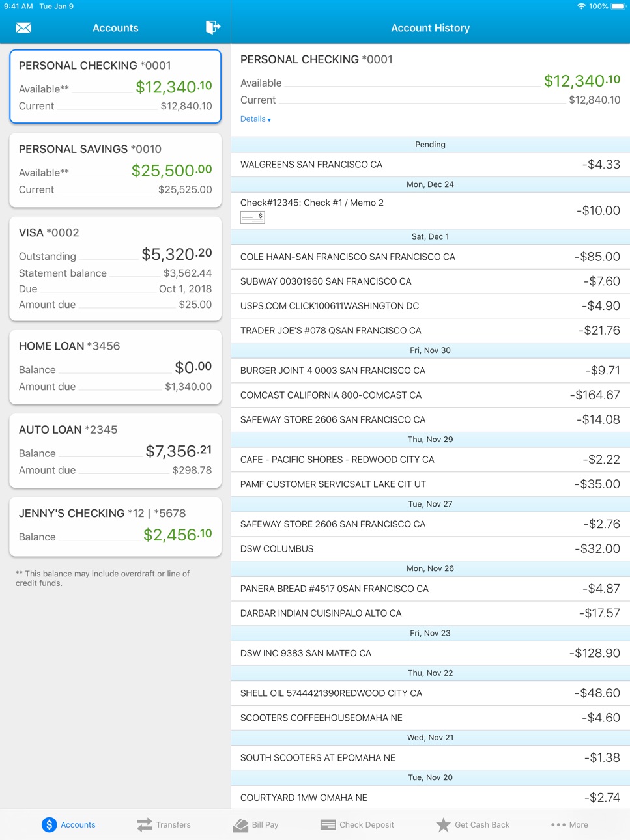Select the Transfers tab label
The height and width of the screenshot is (840, 630).
tap(173, 825)
